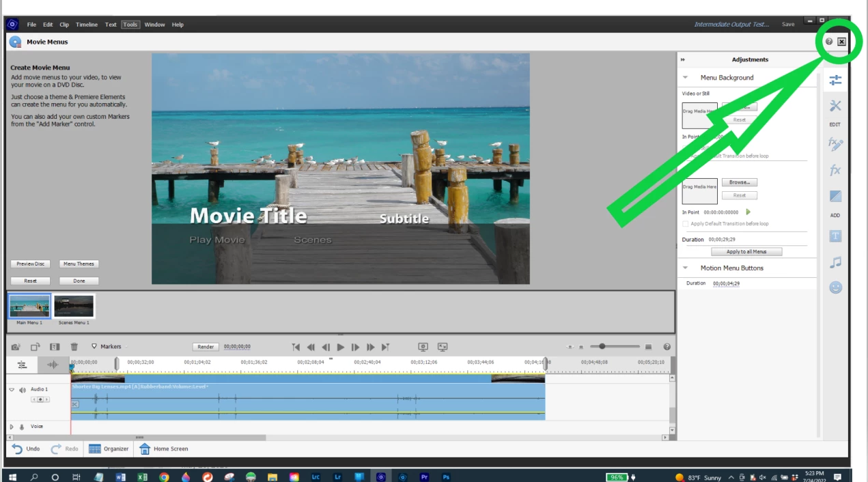
Task: Open Photoshop from the Windows taskbar
Action: tap(446, 477)
